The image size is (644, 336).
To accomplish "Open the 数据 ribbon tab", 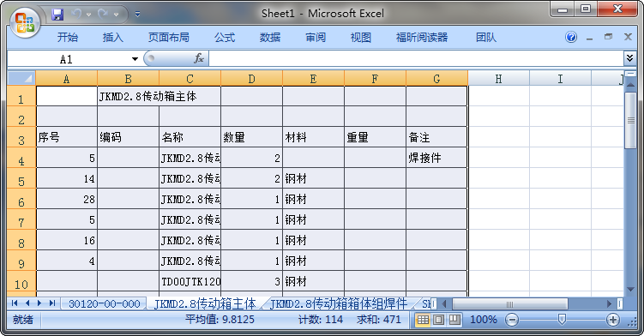I will (270, 38).
